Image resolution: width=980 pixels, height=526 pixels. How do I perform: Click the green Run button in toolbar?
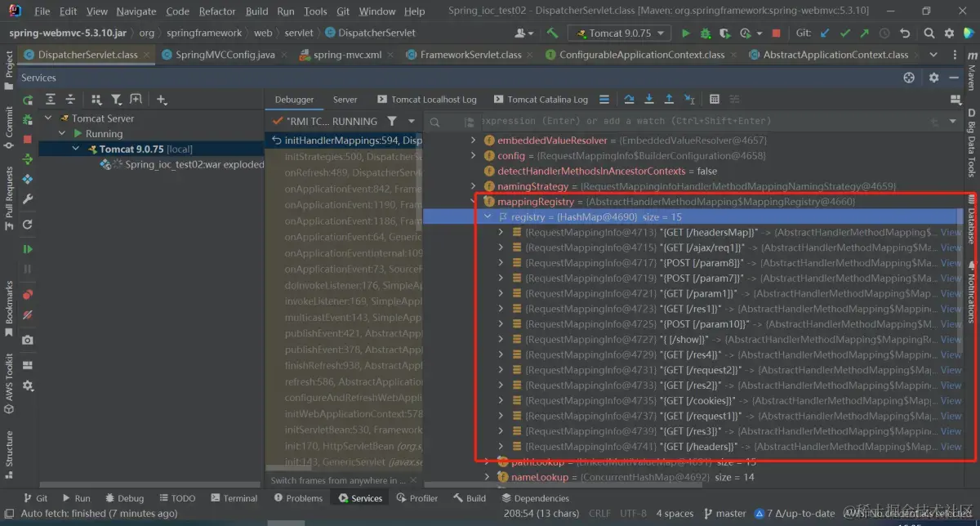click(x=685, y=33)
